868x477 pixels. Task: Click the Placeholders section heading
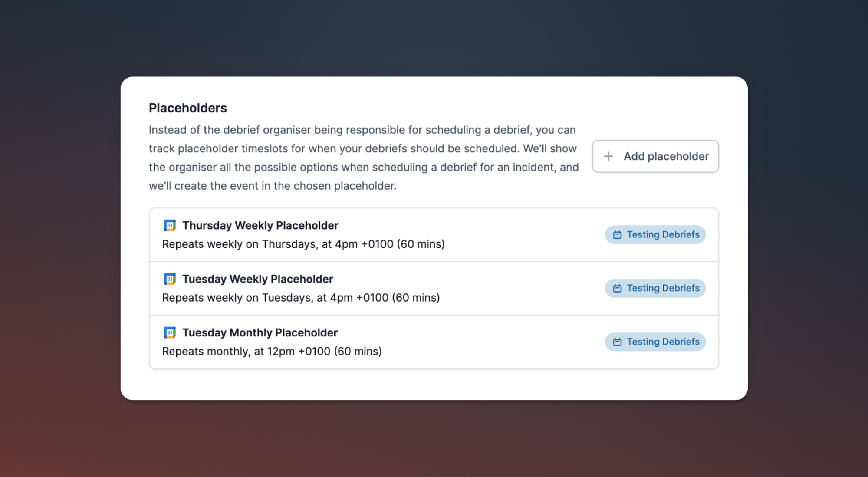pos(188,108)
